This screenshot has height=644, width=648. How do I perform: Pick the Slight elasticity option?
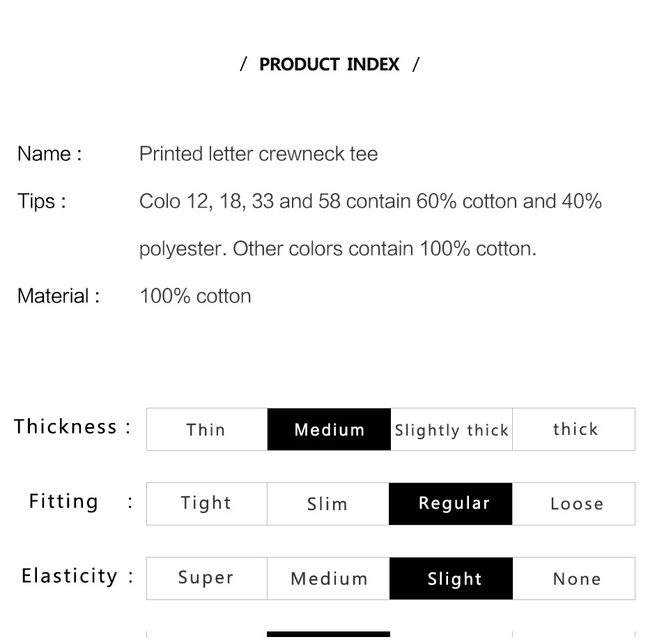(451, 578)
